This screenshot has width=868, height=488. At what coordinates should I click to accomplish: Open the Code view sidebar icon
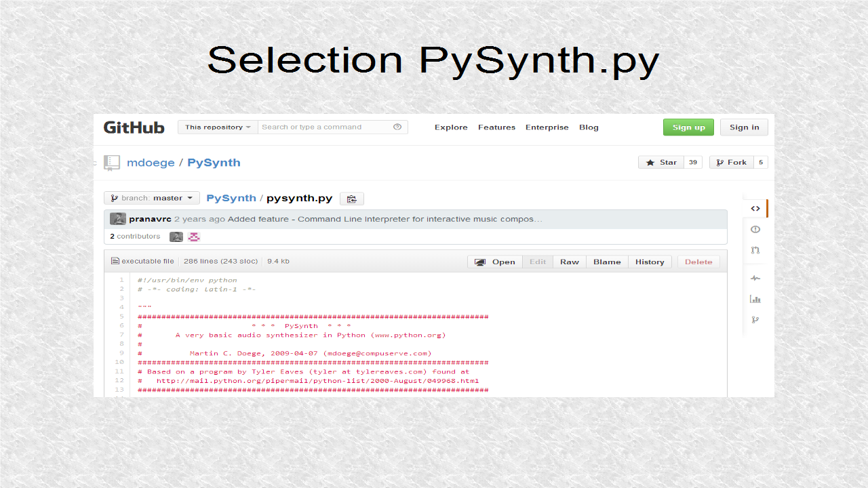tap(755, 208)
